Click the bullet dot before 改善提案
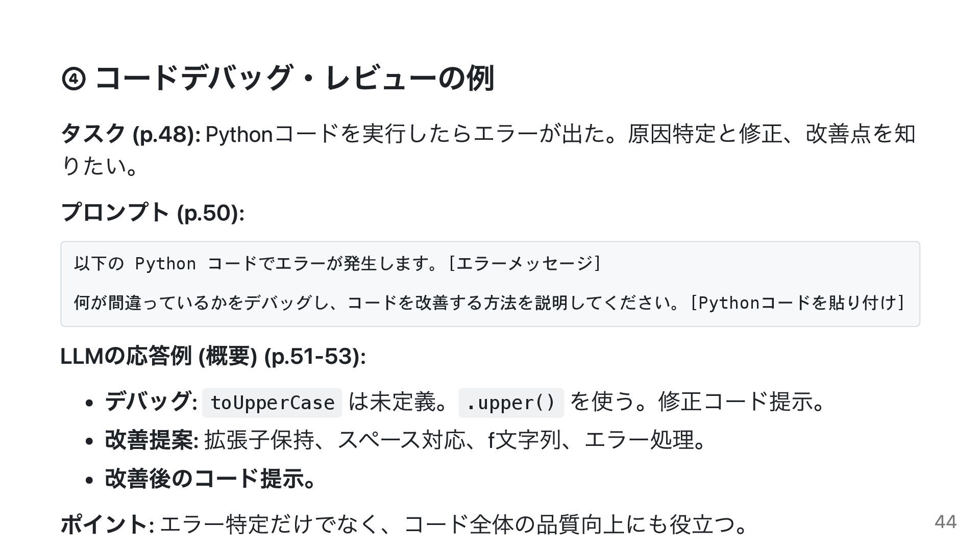Screen dimensions: 980x551 pyautogui.click(x=90, y=441)
